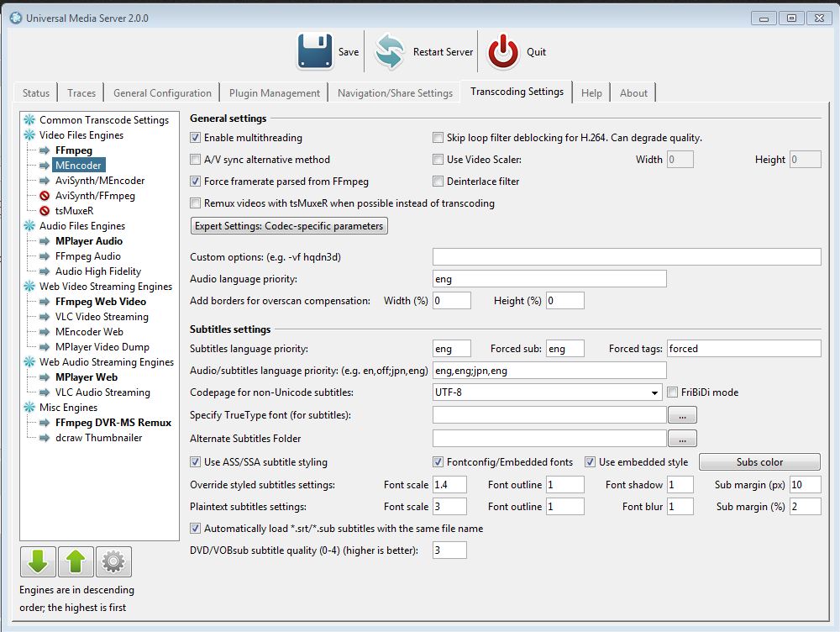The width and height of the screenshot is (840, 632).
Task: Click the red Quit power icon
Action: coord(502,51)
